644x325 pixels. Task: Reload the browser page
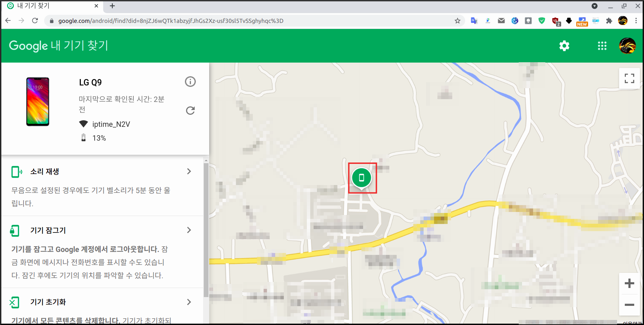point(35,21)
